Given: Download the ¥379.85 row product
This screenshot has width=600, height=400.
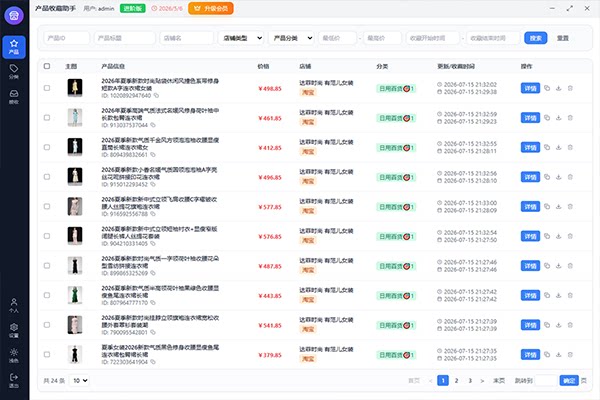Looking at the screenshot, I should click(x=559, y=354).
